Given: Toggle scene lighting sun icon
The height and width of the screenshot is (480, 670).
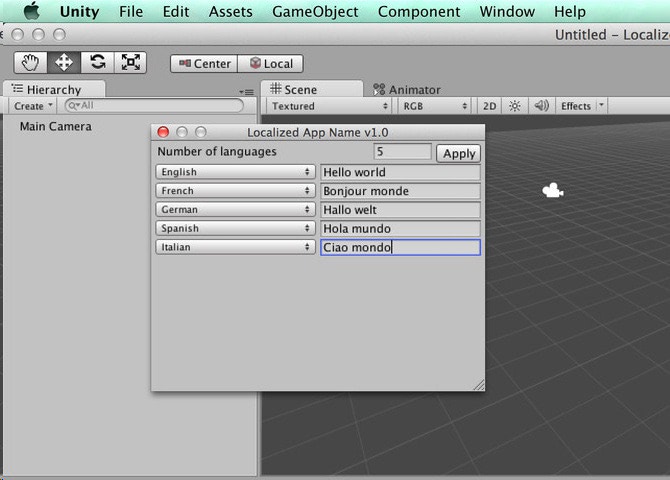Looking at the screenshot, I should (x=514, y=106).
